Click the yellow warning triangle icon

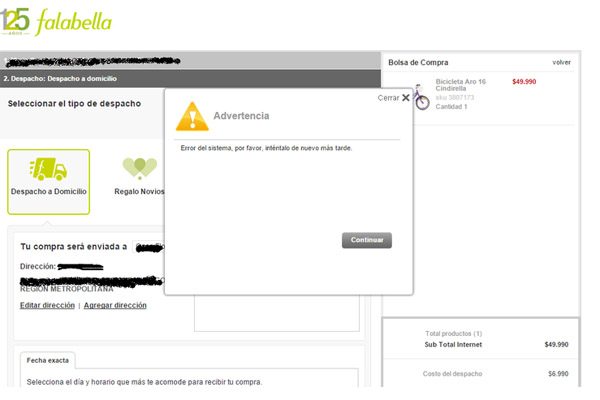[x=192, y=116]
